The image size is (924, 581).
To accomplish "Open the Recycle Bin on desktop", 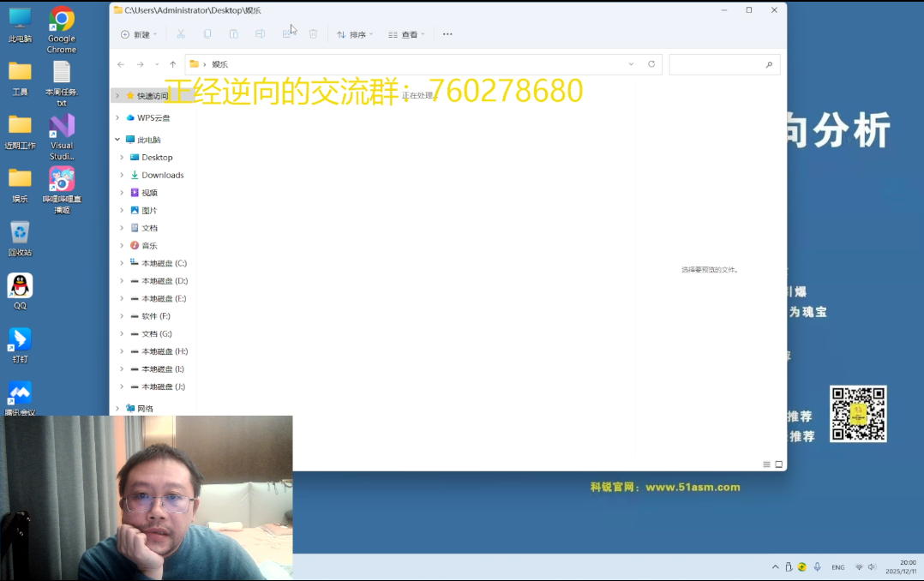I will point(20,237).
